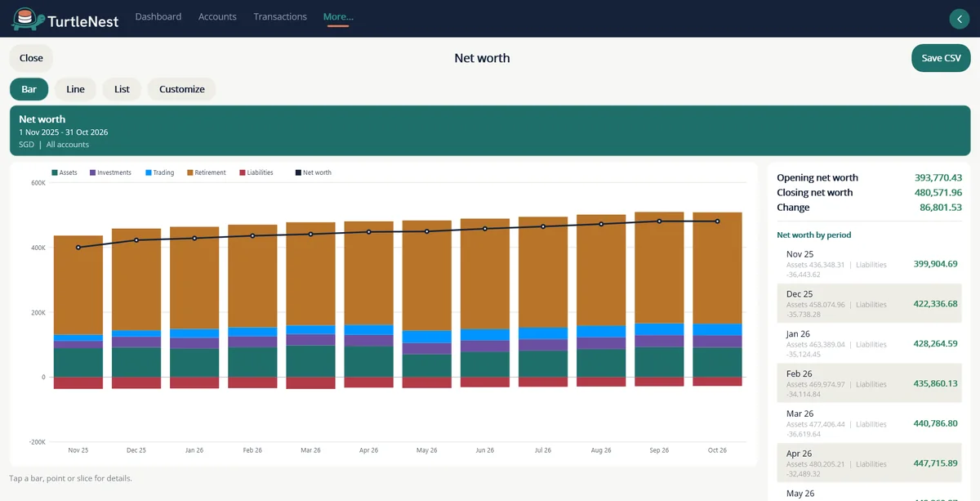
Task: Select the Jul 26 assets bar segment
Action: pyautogui.click(x=543, y=364)
